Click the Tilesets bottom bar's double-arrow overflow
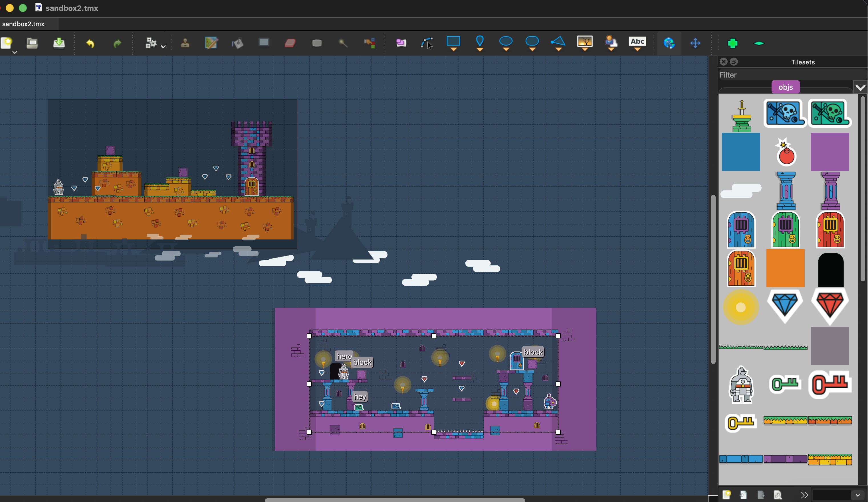Screen dimensions: 868x502 [804, 495]
